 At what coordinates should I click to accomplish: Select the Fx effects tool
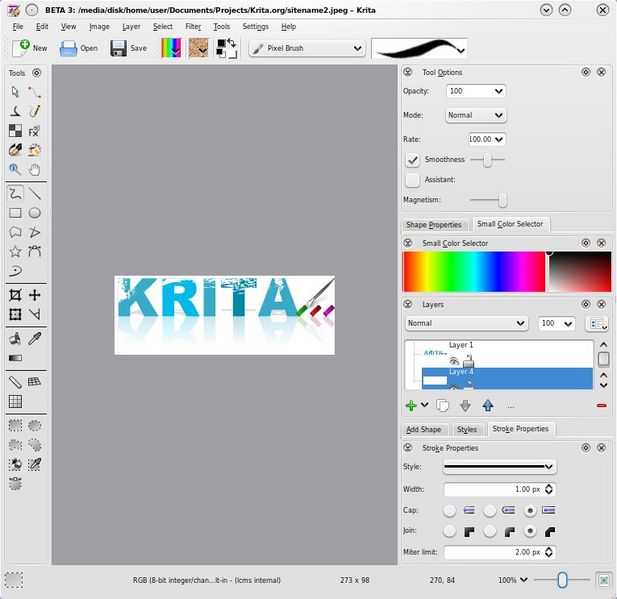pos(35,131)
